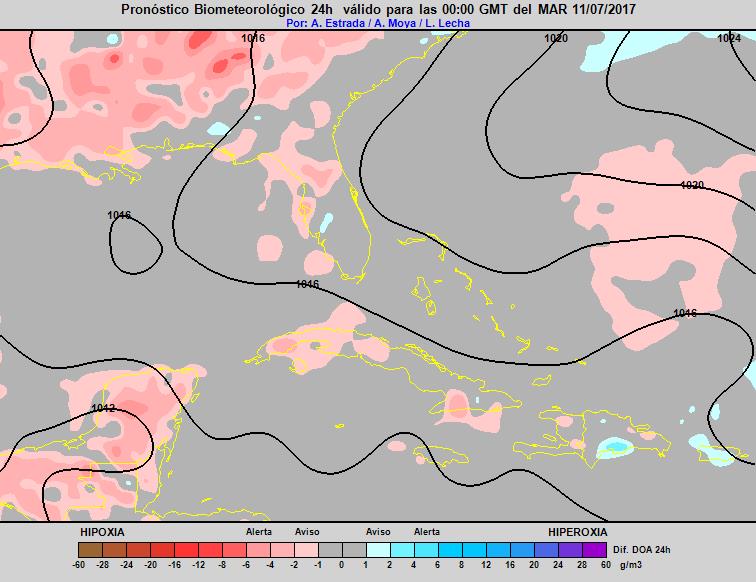Click the HIPEROXIA legend heading
The width and height of the screenshot is (756, 582).
(578, 532)
